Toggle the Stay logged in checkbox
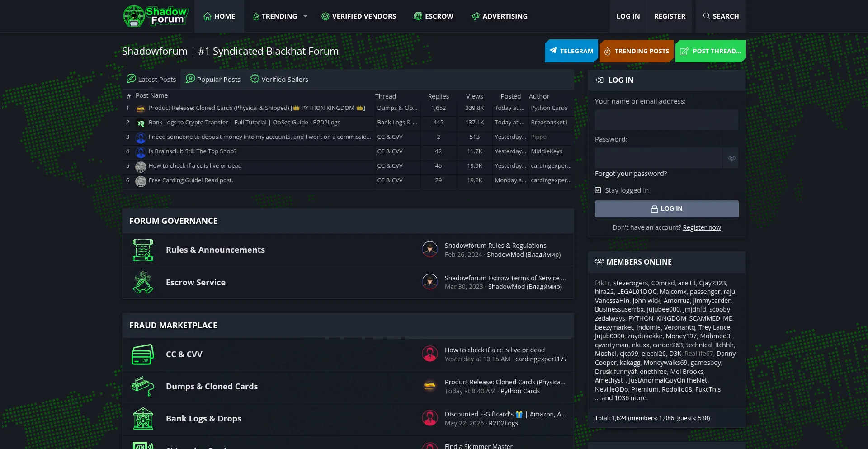Image resolution: width=868 pixels, height=449 pixels. coord(598,190)
